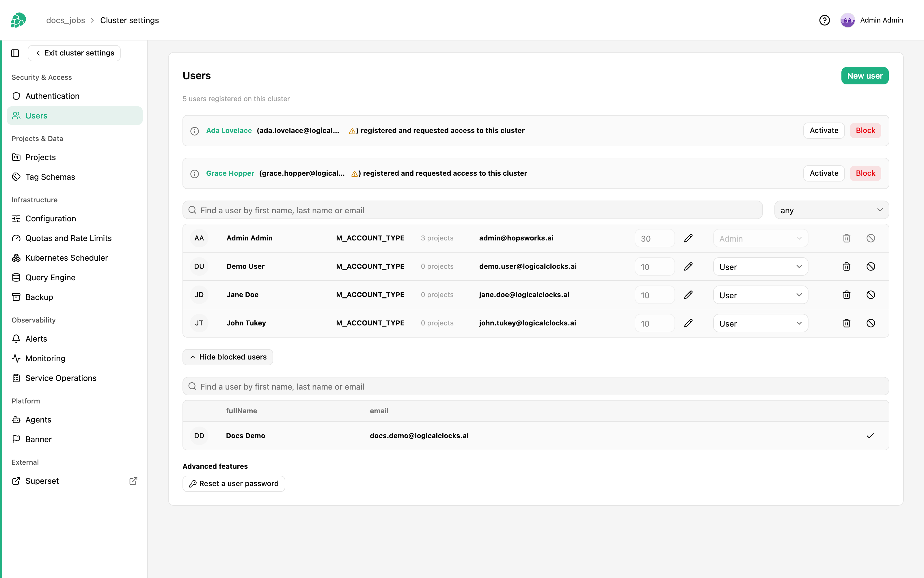
Task: Delete John Tukey with trash icon
Action: [847, 323]
